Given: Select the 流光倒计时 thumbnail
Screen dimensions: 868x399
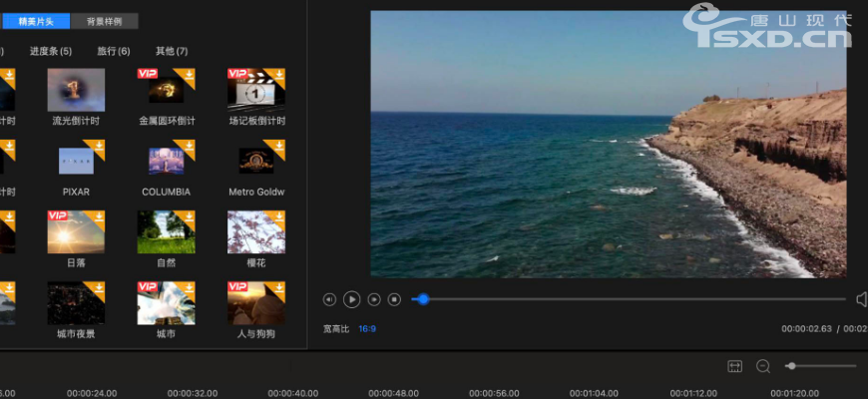Looking at the screenshot, I should coord(76,90).
